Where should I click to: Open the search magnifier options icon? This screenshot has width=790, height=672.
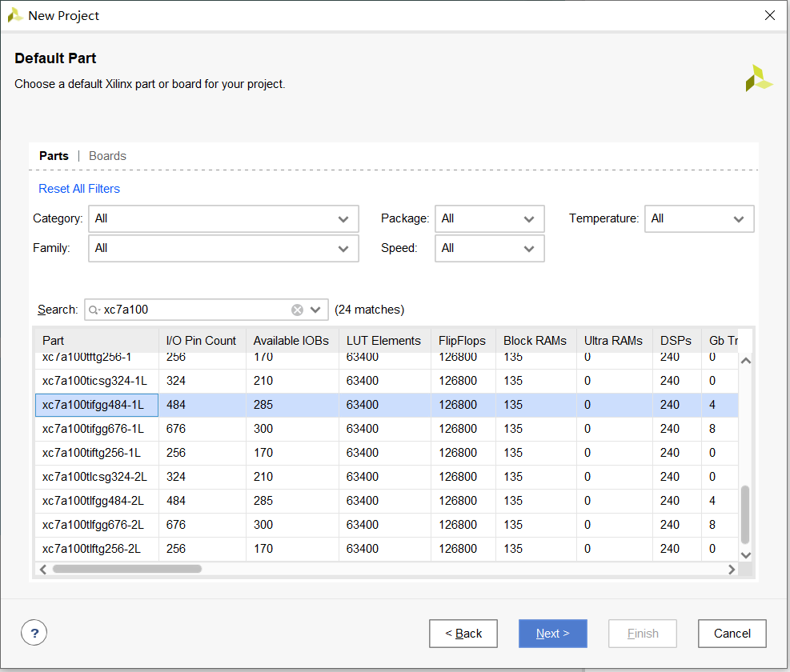tap(94, 310)
